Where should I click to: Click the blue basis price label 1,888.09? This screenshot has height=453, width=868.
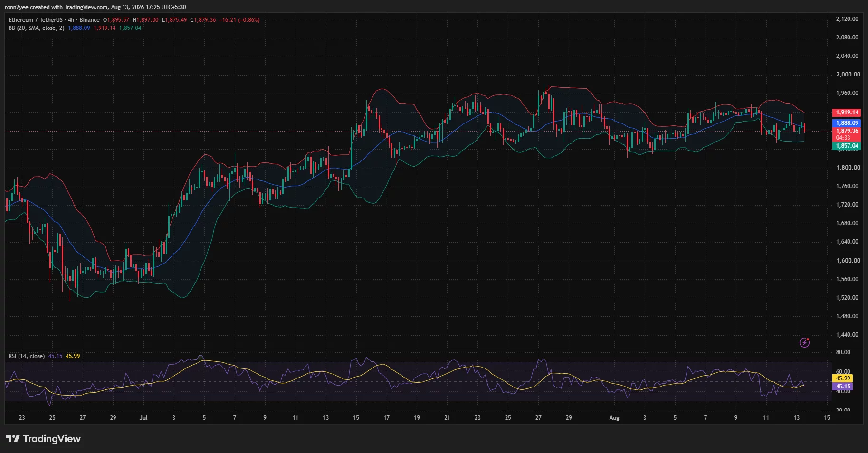point(847,123)
